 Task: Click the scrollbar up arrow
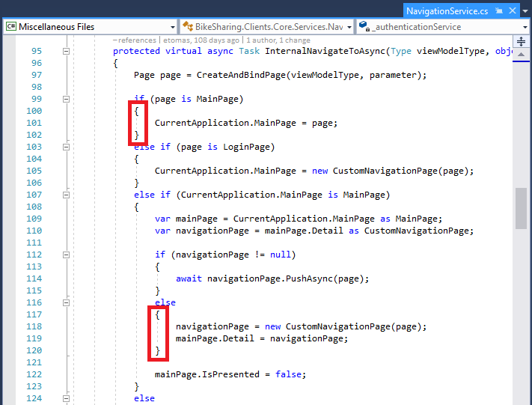click(521, 55)
